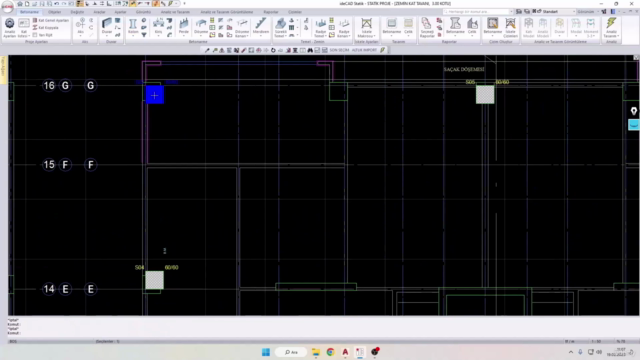Open the Windows Start menu
640x360 pixels.
266,352
